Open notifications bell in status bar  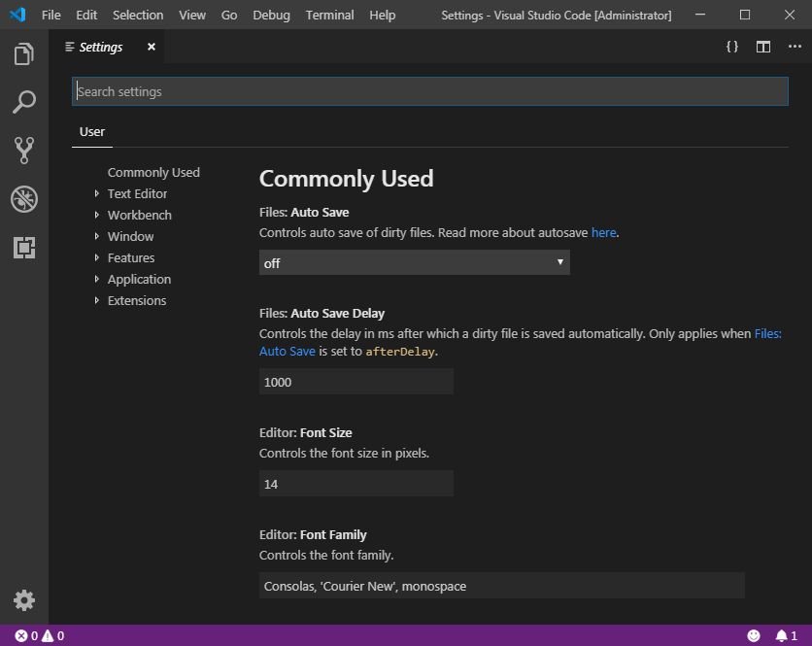pyautogui.click(x=786, y=635)
